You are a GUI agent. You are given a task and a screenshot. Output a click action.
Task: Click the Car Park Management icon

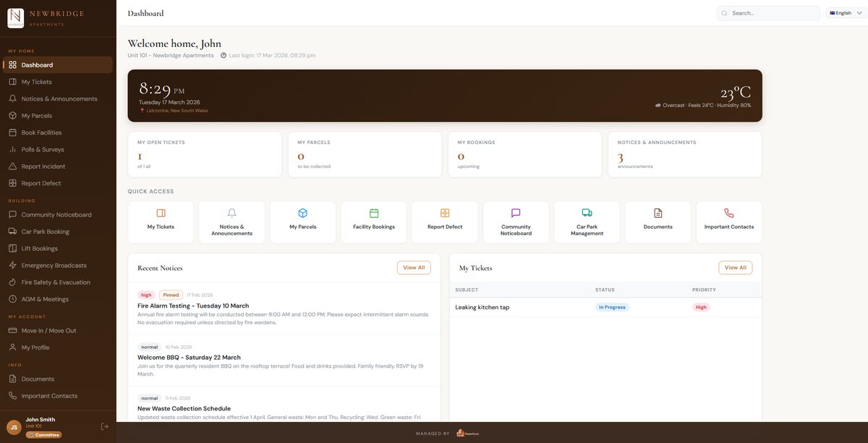click(x=586, y=221)
